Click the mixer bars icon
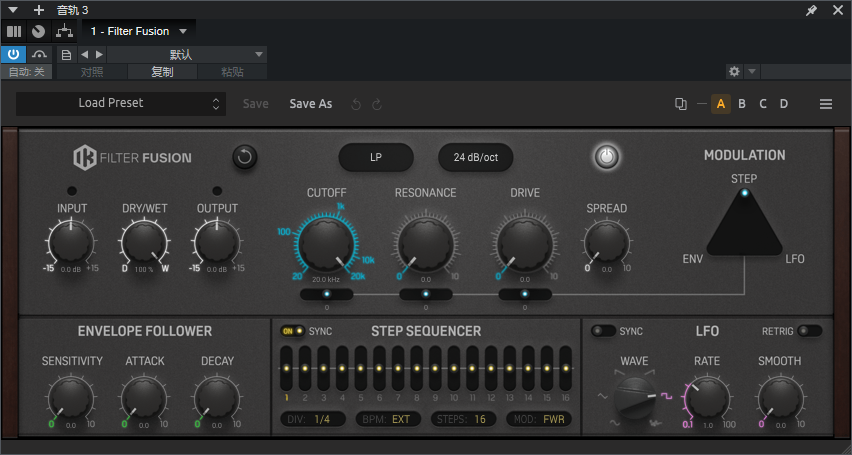 (x=14, y=32)
